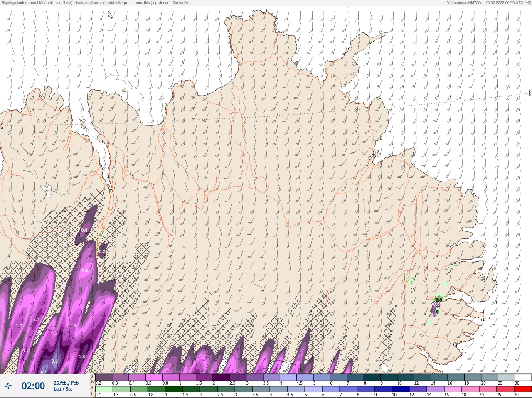Click the 02:00 forecast time display
Image resolution: width=532 pixels, height=398 pixels.
pyautogui.click(x=33, y=386)
